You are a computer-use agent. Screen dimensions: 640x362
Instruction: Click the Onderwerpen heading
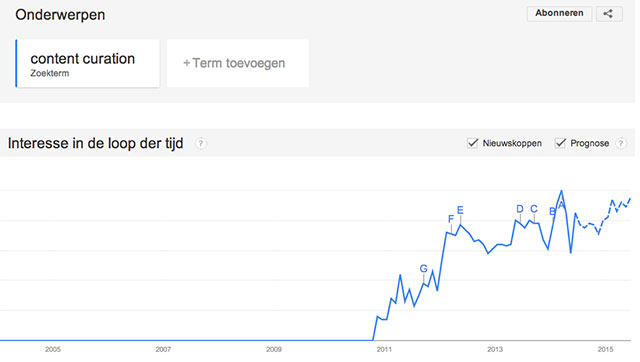click(x=60, y=15)
